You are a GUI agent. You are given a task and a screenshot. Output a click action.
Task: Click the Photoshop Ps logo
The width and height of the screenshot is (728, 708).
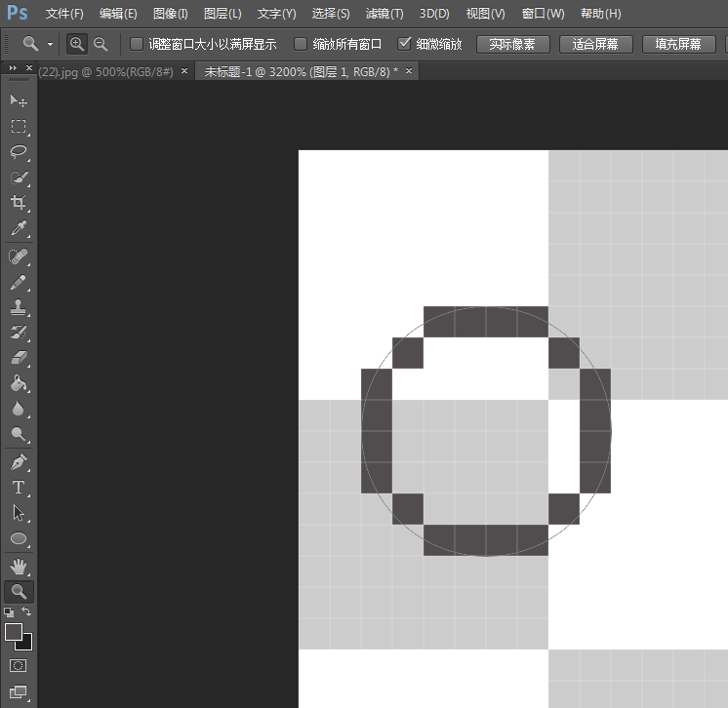(18, 13)
